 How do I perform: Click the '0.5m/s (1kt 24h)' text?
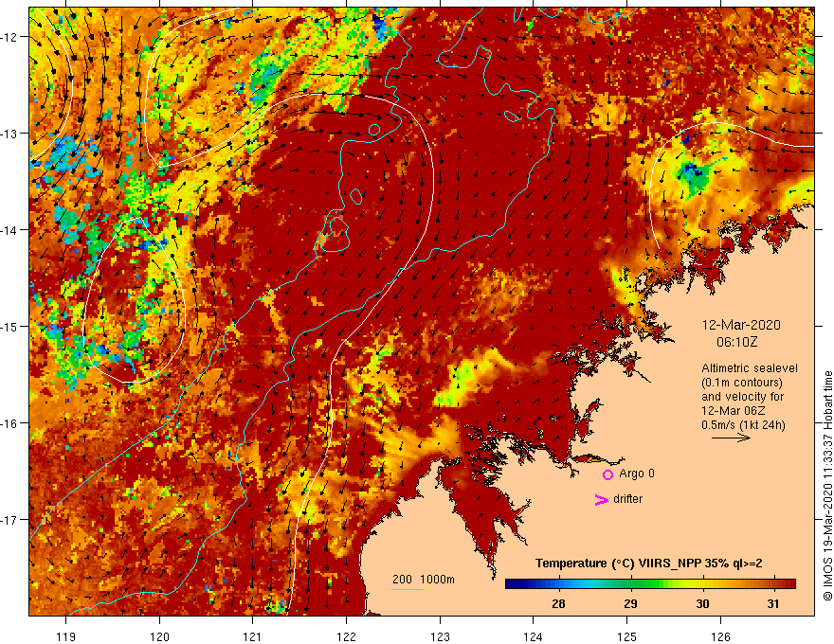743,424
